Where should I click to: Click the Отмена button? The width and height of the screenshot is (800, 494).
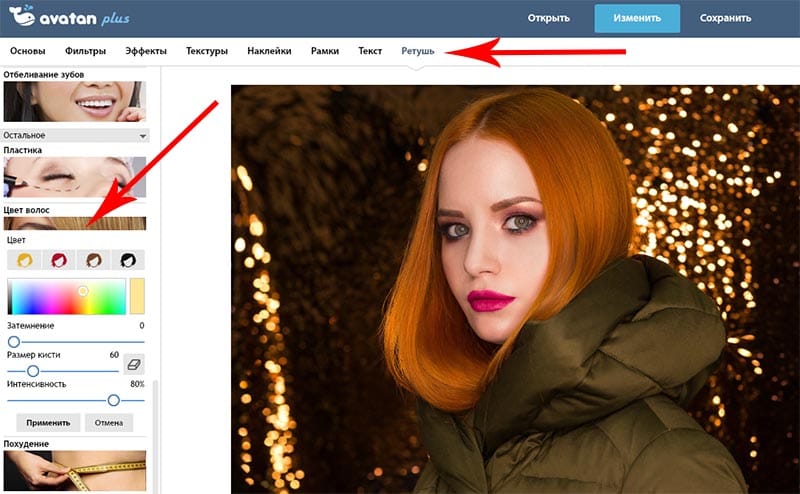tap(109, 423)
